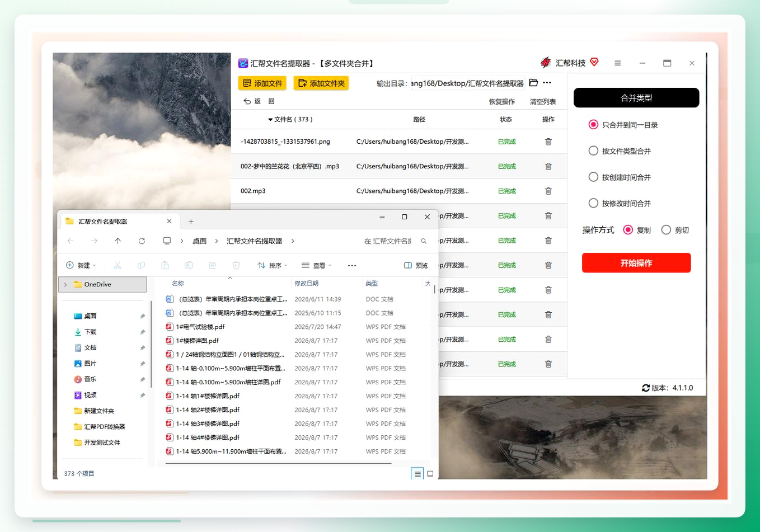Viewport: 760px width, 532px height.
Task: Sort by the 名称 column header
Action: pos(178,284)
